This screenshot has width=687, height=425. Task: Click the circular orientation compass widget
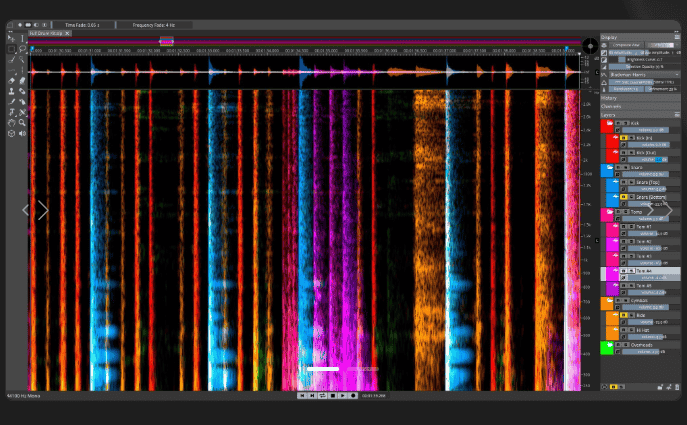[x=590, y=46]
